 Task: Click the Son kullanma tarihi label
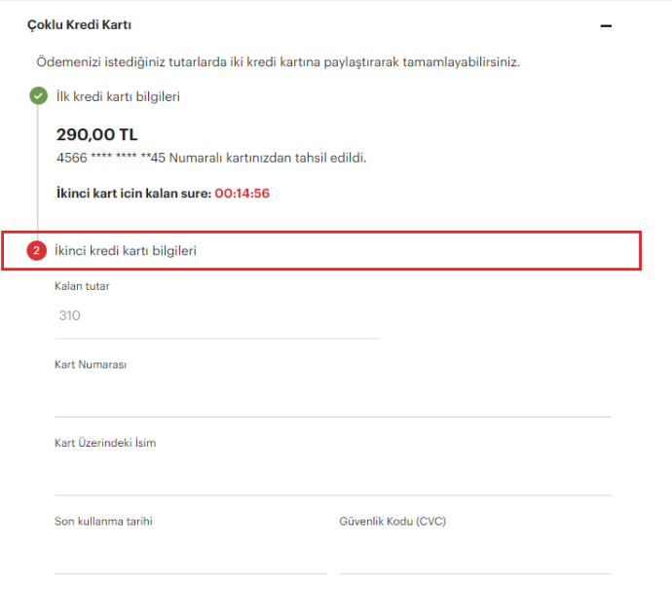[x=103, y=521]
